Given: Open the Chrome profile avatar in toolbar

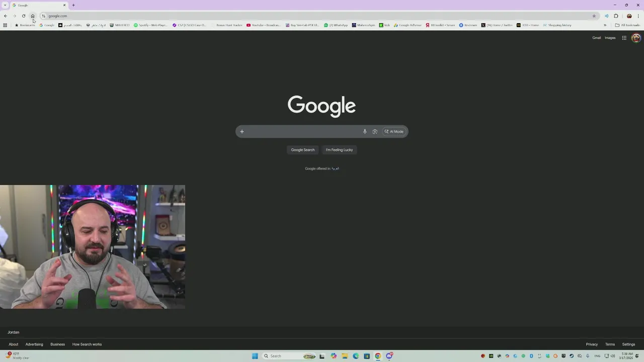Looking at the screenshot, I should point(629,16).
